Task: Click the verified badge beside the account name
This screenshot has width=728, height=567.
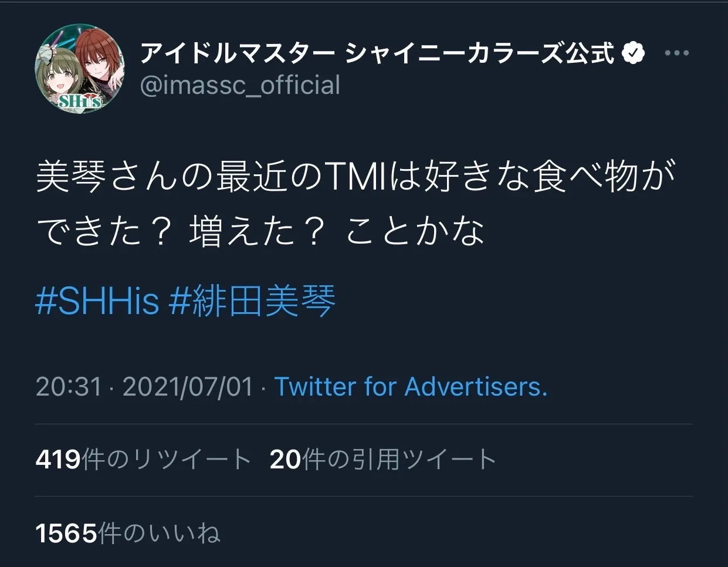Action: click(632, 53)
